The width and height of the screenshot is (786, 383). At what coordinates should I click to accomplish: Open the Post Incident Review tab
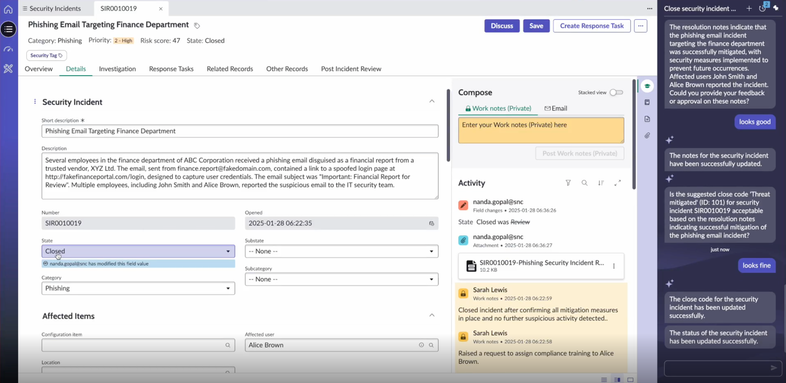351,69
